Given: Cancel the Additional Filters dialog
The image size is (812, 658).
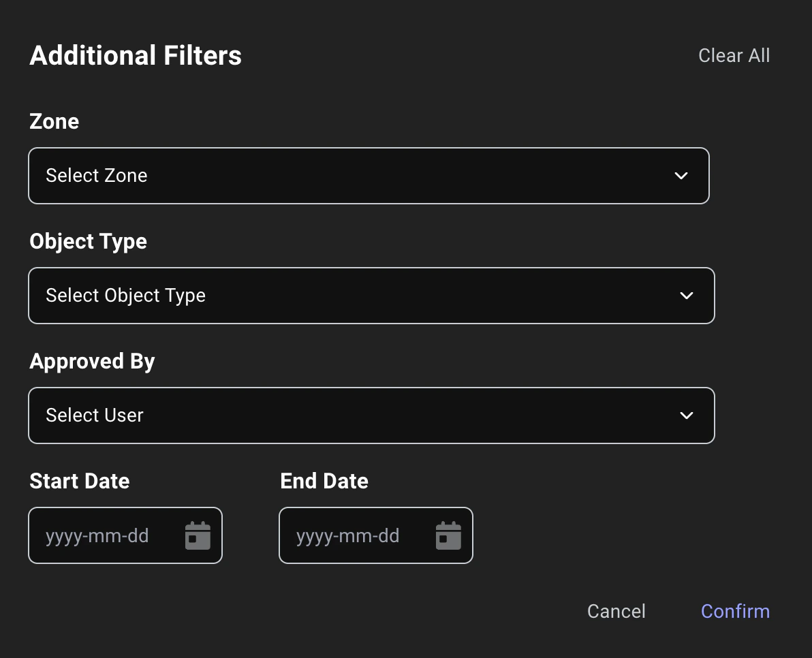Looking at the screenshot, I should [616, 611].
